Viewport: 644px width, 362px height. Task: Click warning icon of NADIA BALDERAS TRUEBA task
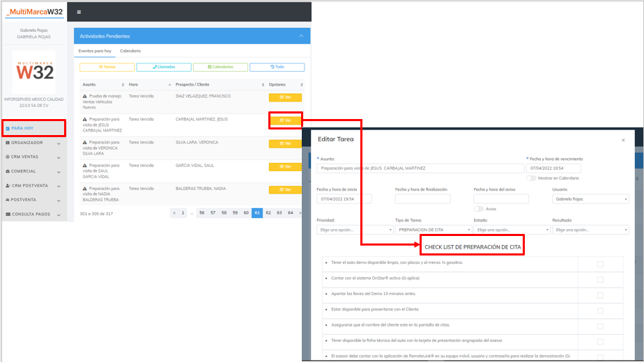85,189
